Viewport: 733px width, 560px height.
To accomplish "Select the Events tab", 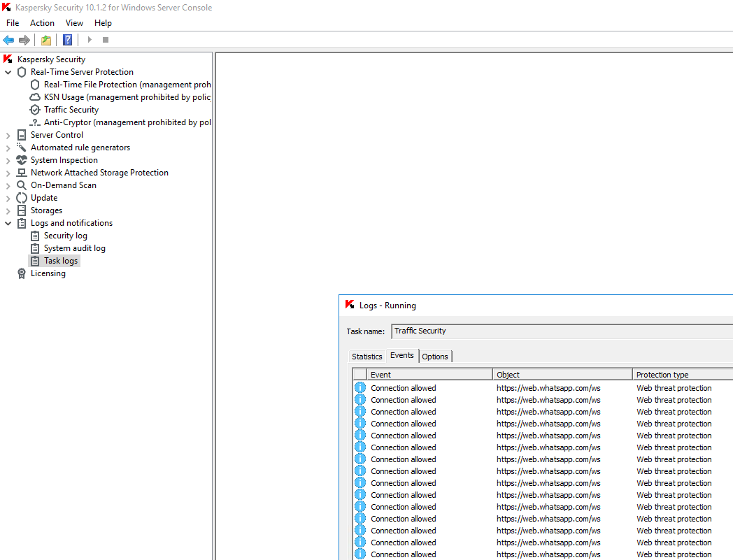I will [402, 355].
